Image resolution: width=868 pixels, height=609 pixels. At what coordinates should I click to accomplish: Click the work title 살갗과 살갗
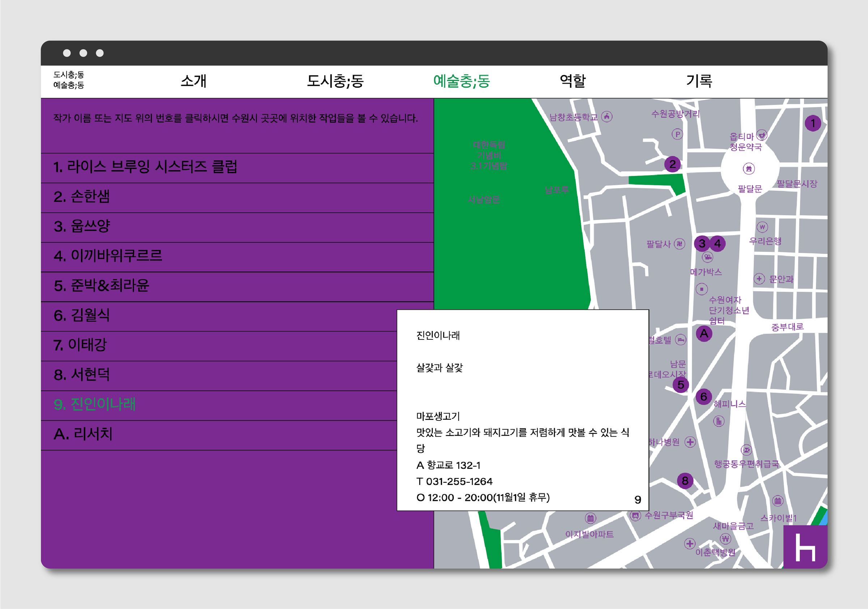pos(439,368)
